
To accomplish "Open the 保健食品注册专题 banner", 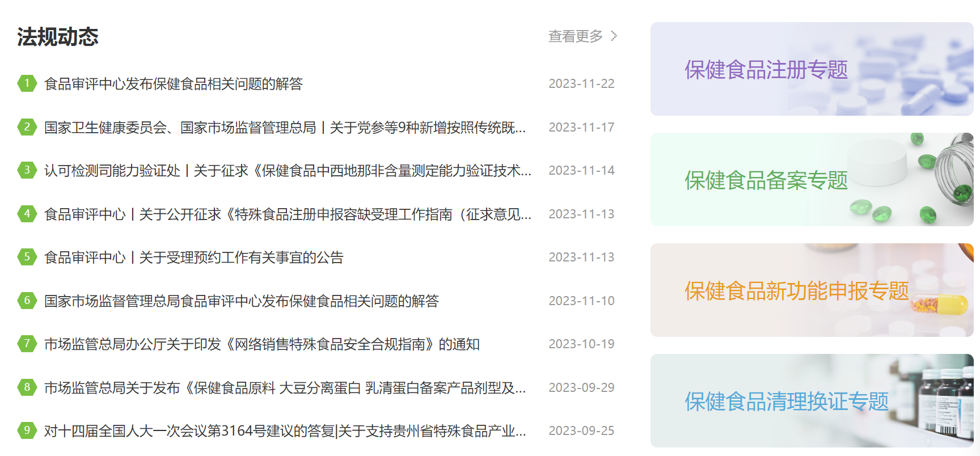I will [x=811, y=69].
